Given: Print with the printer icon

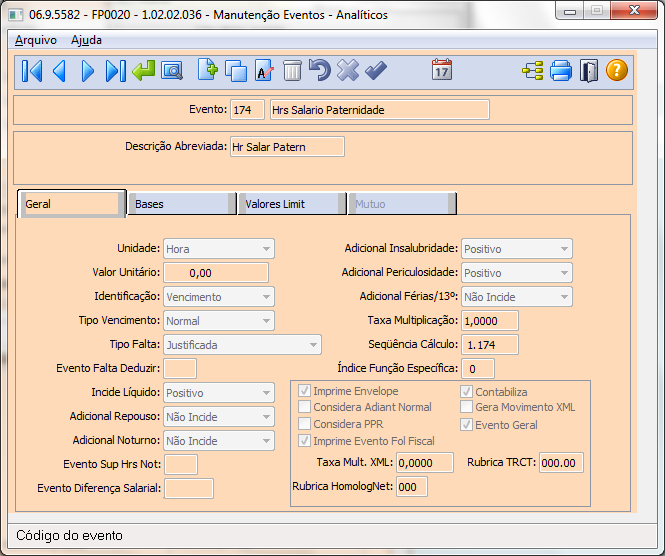Looking at the screenshot, I should 561,70.
